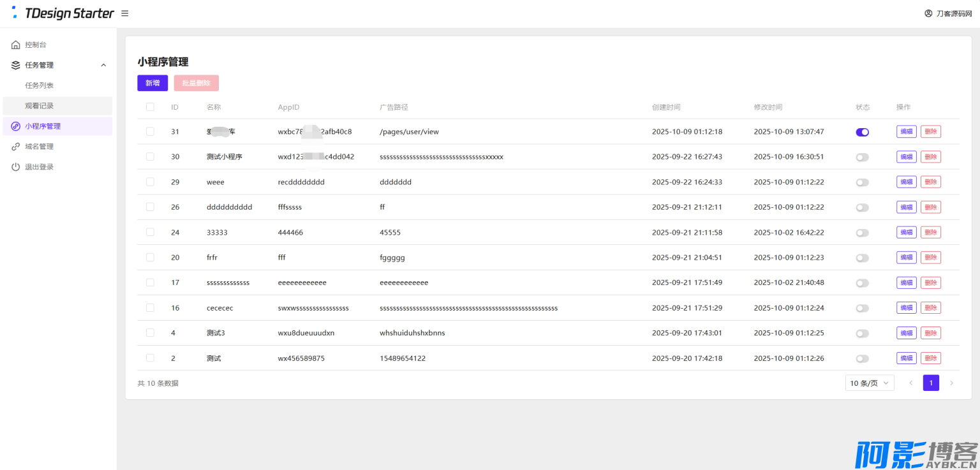Check the select-all checkbox in table header
The width and height of the screenshot is (980, 470).
pyautogui.click(x=150, y=107)
